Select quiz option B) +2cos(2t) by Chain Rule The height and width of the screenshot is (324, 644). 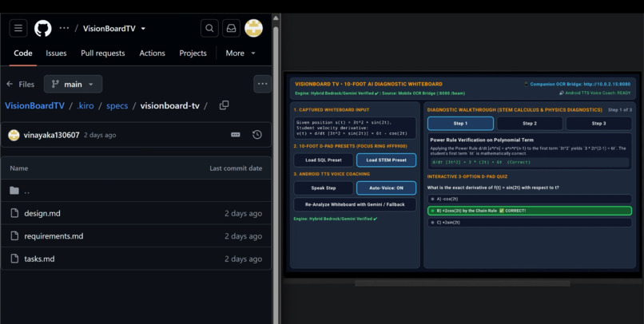tap(530, 211)
